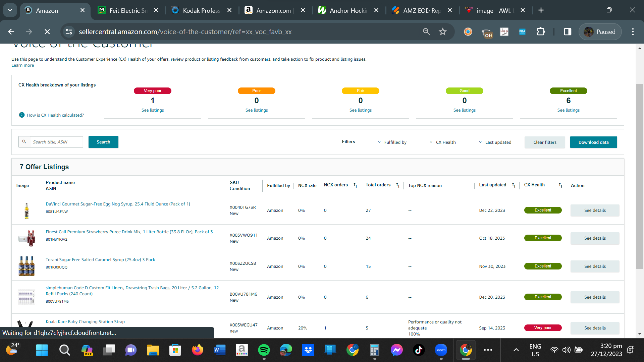Click the Search title, ASIN input field
Image resolution: width=644 pixels, height=362 pixels.
[x=56, y=142]
